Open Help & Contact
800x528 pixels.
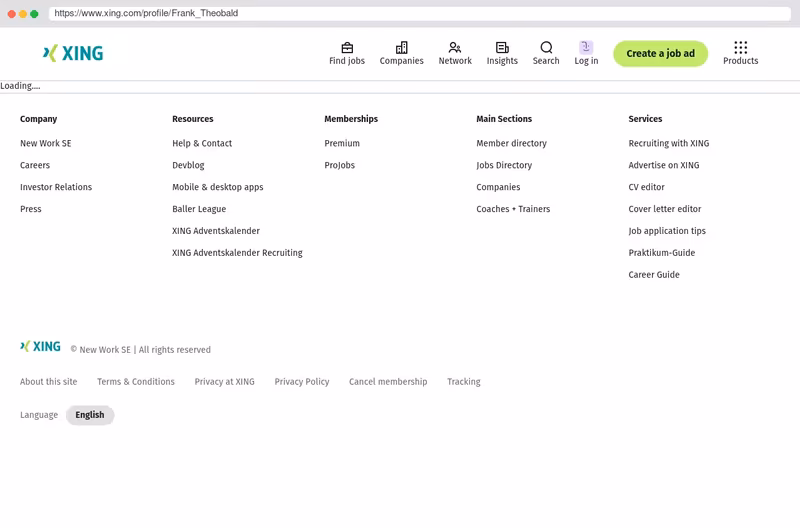tap(202, 143)
